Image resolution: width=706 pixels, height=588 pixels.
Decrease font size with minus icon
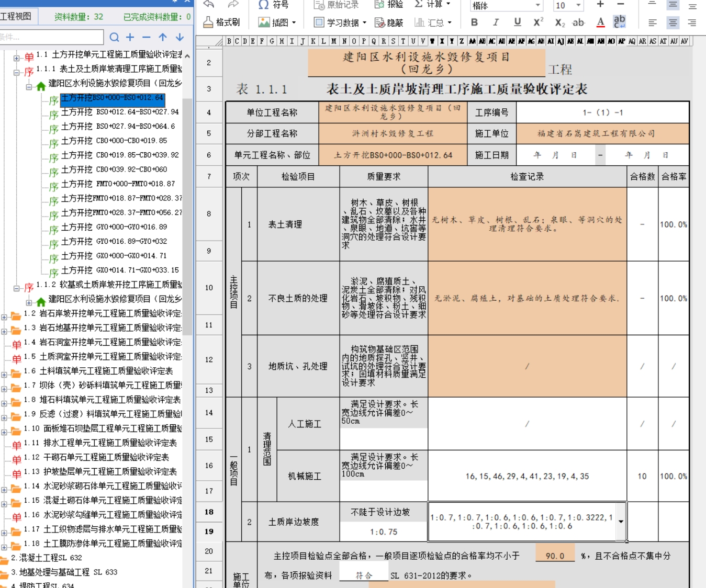coord(621,4)
